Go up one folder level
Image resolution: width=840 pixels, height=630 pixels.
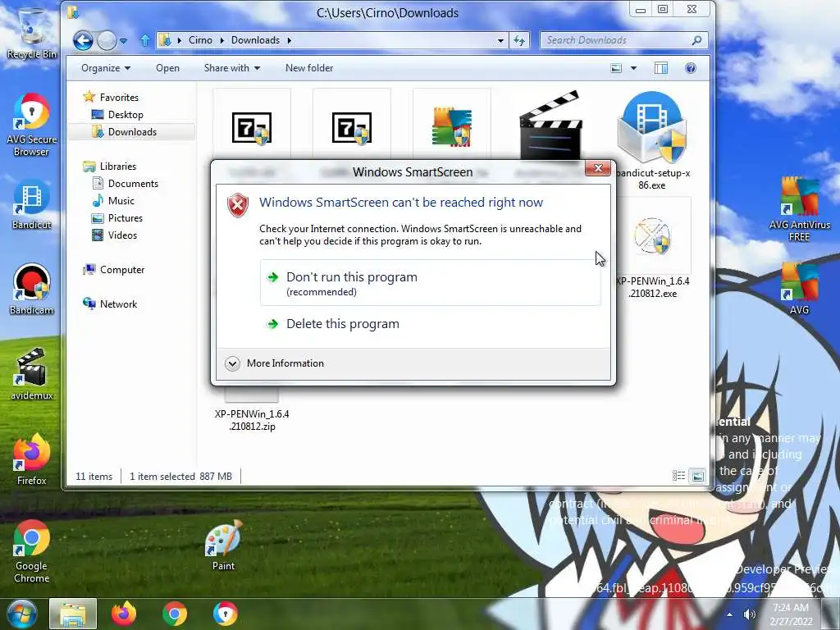click(145, 40)
